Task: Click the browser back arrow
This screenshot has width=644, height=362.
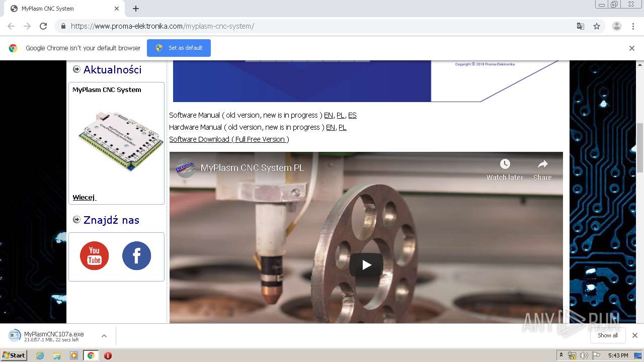Action: [11, 26]
